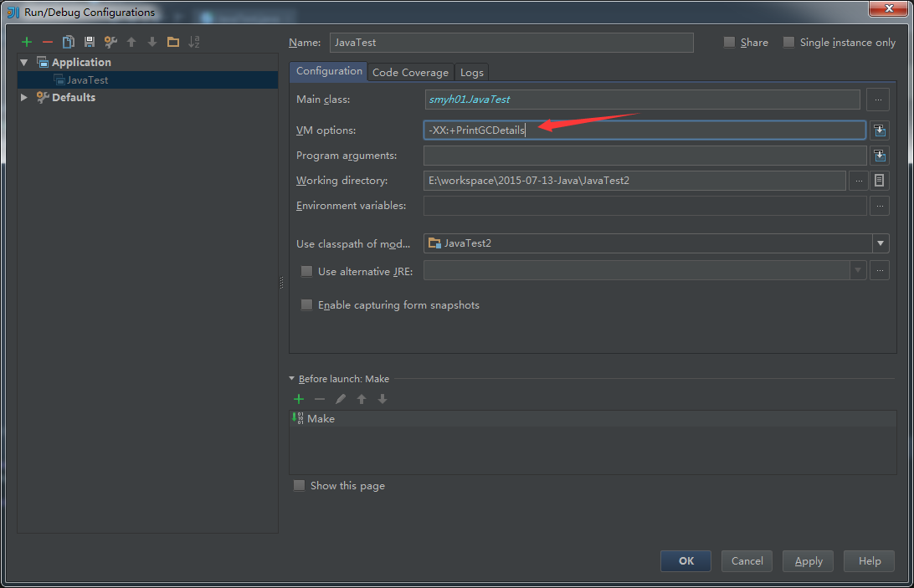Click the Sort Configurations alphabetically icon
914x588 pixels.
pos(194,42)
